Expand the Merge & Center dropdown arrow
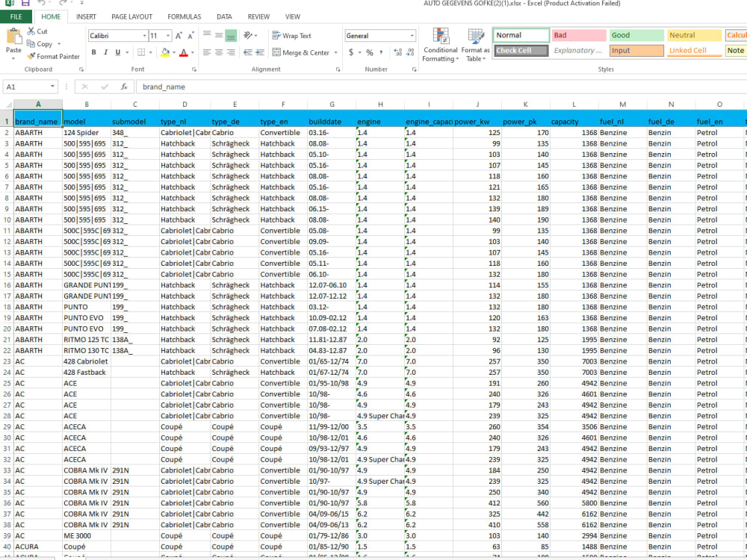Screen dimensions: 747x560 [336, 52]
